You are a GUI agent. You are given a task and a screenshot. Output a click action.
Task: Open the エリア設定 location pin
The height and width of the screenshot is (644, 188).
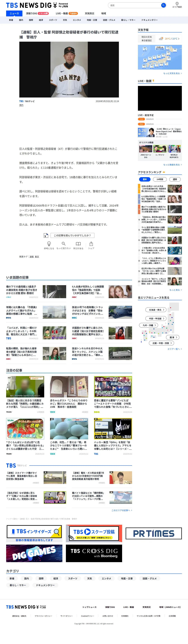coord(177,5)
